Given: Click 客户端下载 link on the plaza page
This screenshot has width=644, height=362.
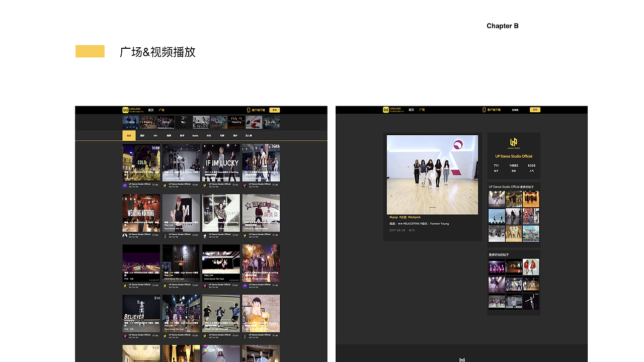Looking at the screenshot, I should (258, 110).
